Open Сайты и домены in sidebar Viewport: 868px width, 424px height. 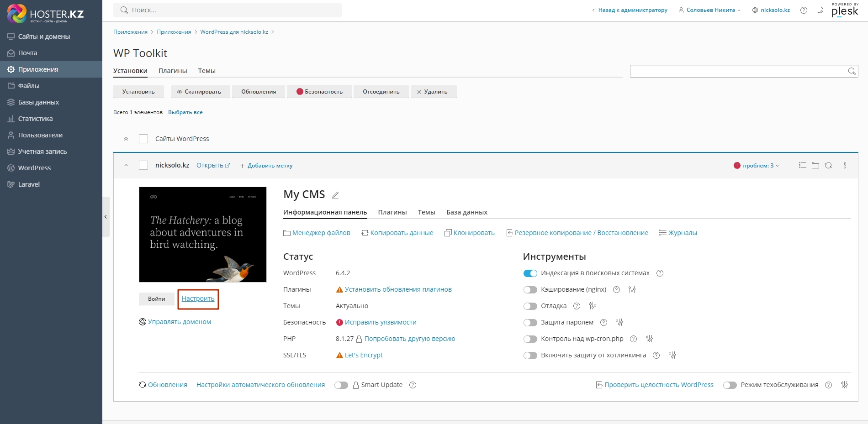click(x=51, y=37)
